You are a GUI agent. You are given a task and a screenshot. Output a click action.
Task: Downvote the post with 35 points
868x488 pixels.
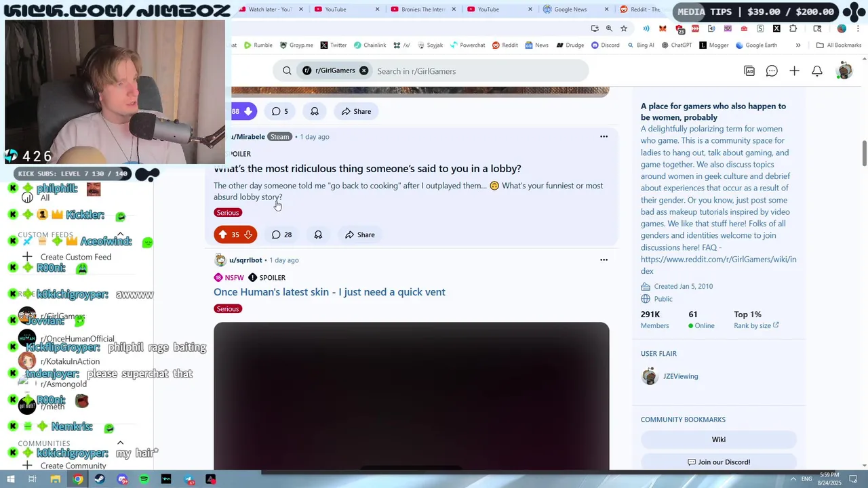248,235
